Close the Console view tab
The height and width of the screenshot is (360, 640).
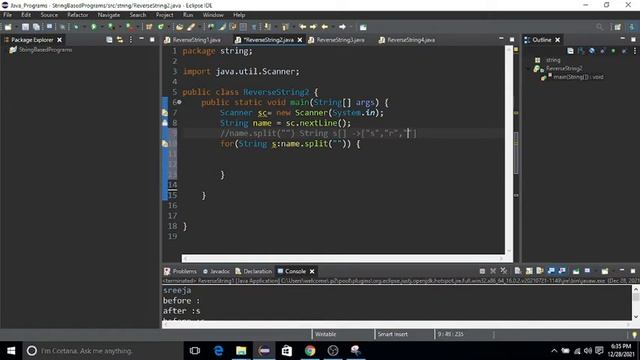[312, 271]
